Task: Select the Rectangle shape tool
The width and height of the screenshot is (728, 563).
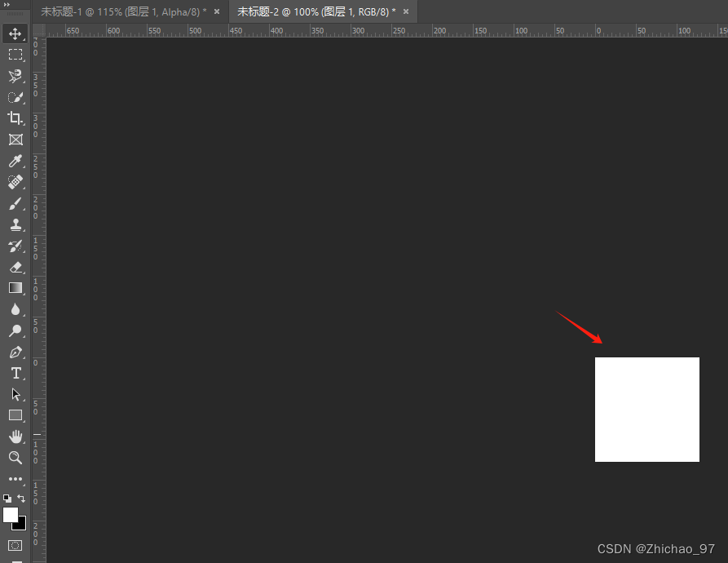Action: point(15,415)
